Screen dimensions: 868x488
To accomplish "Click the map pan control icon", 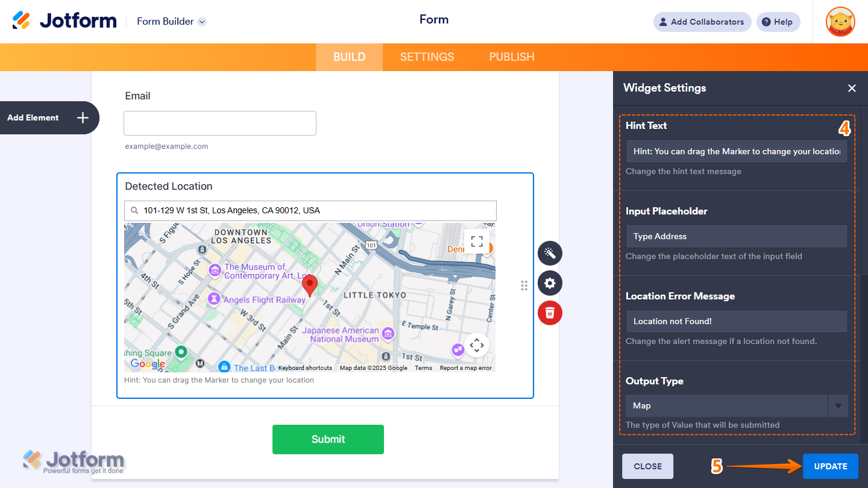I will click(x=476, y=345).
